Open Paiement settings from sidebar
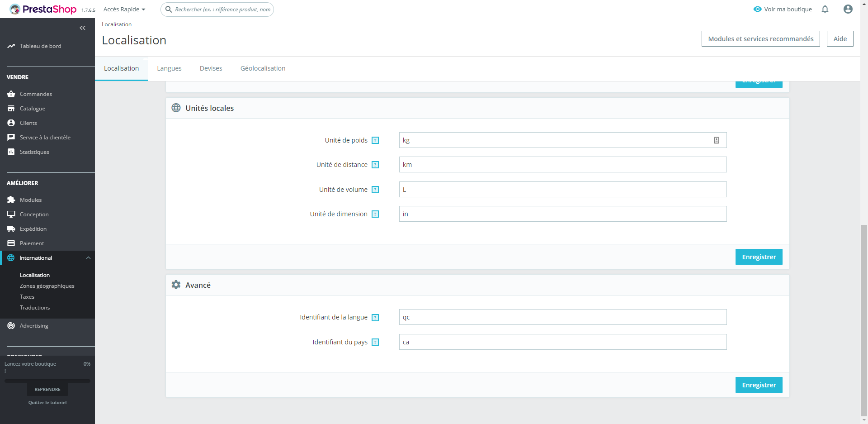Screen dimensions: 868x424 coord(11,243)
